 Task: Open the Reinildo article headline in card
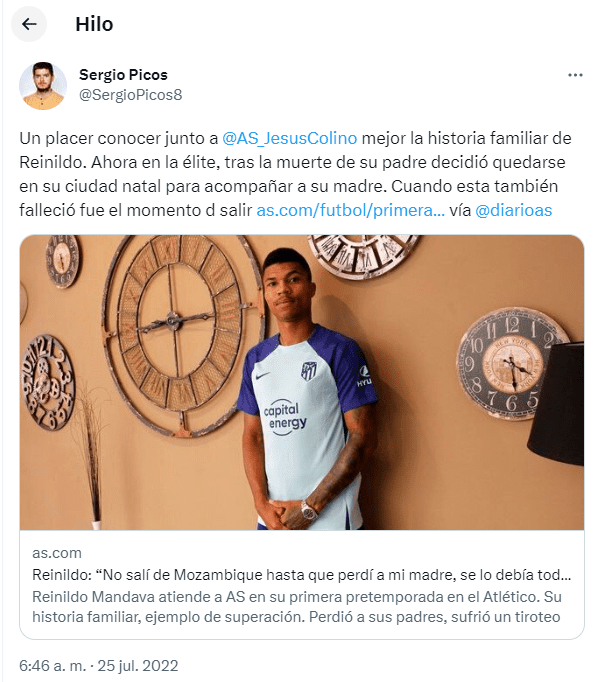pyautogui.click(x=301, y=575)
